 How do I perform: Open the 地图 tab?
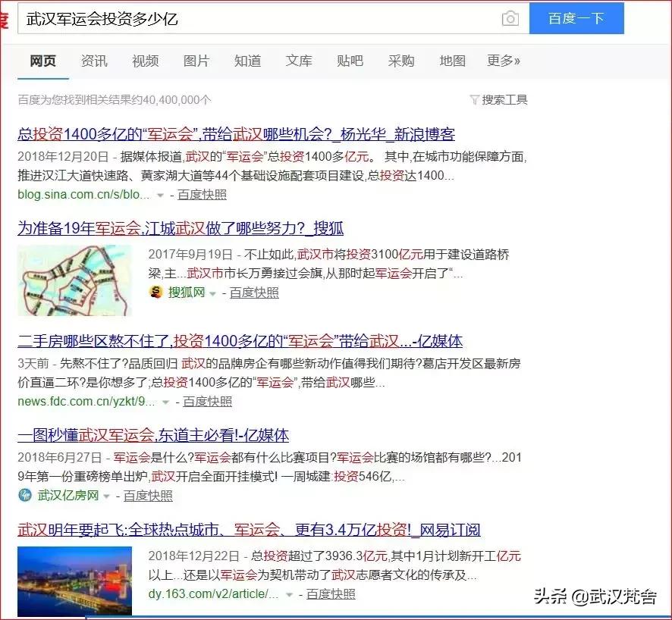click(x=452, y=61)
